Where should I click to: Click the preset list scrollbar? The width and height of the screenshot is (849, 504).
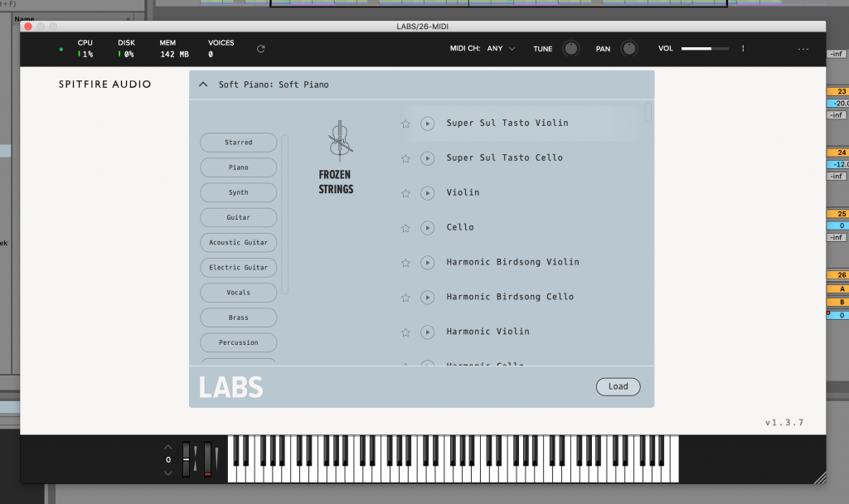pyautogui.click(x=648, y=113)
